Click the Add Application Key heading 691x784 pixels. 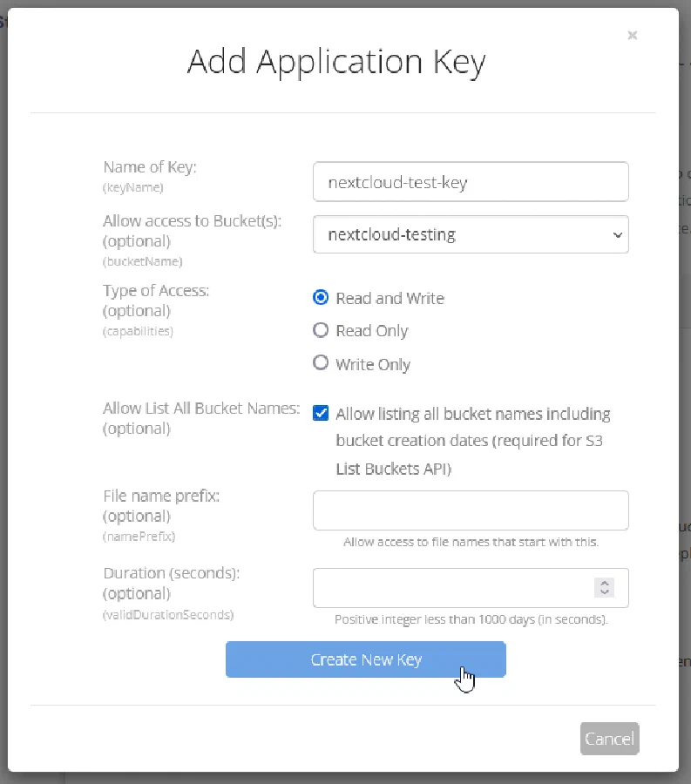pos(337,62)
